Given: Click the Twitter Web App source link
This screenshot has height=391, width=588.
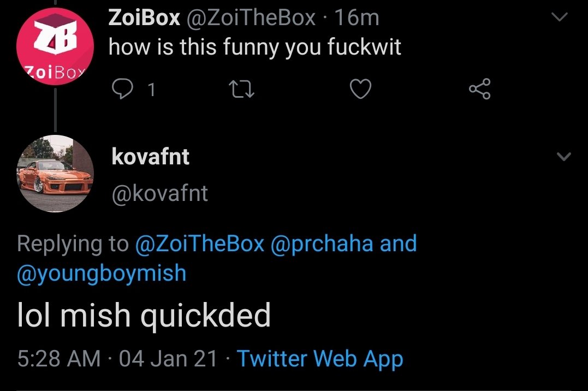Looking at the screenshot, I should point(319,359).
